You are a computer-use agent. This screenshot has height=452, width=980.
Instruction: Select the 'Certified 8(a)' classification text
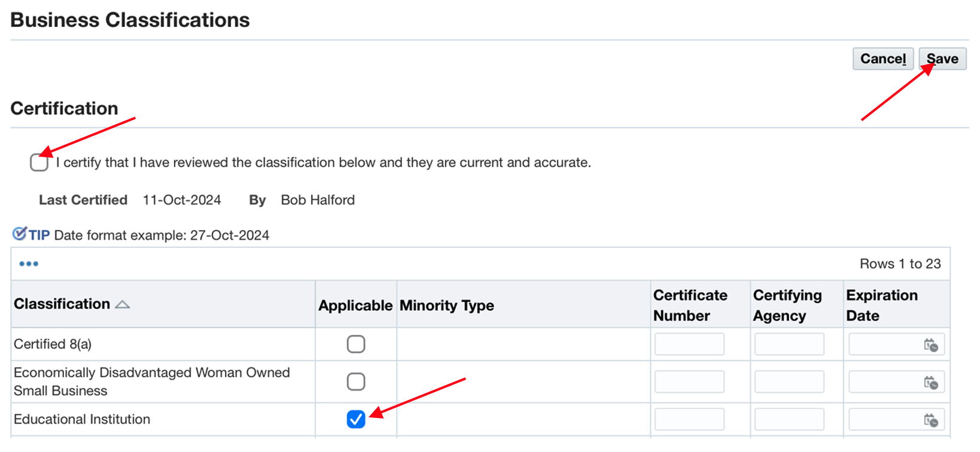(53, 344)
